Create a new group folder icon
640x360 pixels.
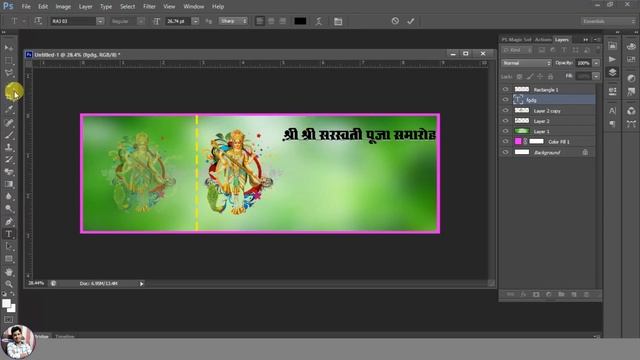(561, 294)
